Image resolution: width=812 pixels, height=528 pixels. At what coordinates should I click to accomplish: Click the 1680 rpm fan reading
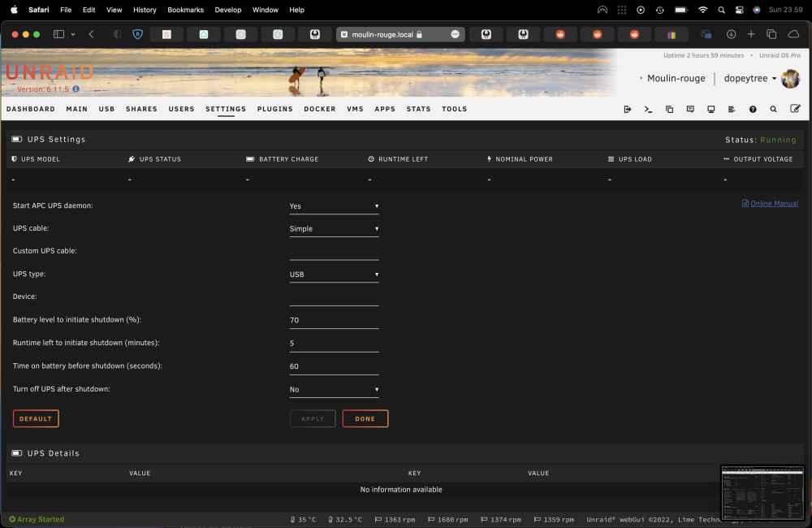(448, 519)
